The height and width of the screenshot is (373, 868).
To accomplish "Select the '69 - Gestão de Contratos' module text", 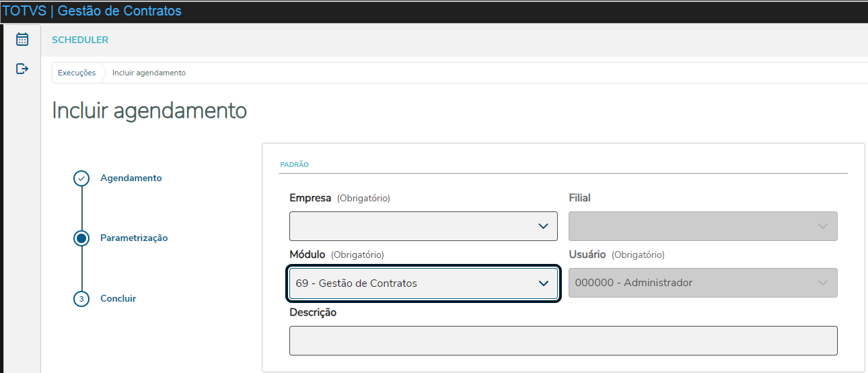I will 356,283.
